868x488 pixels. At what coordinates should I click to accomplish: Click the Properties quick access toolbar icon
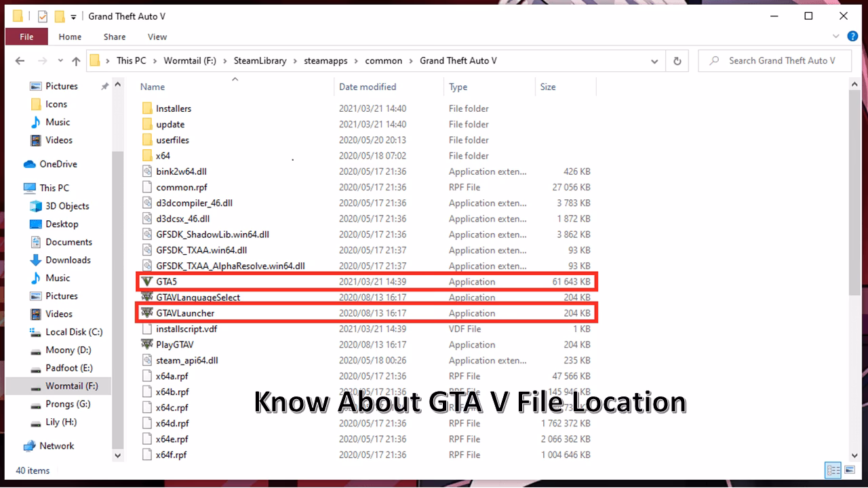(42, 16)
